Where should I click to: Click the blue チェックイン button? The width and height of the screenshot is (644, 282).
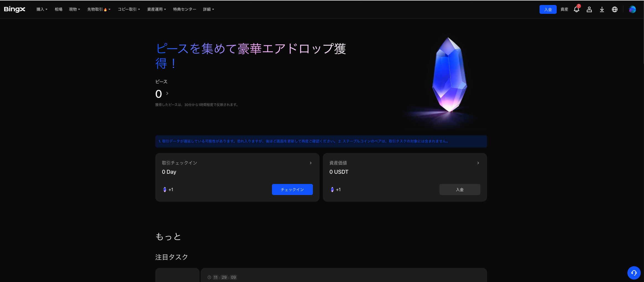292,189
